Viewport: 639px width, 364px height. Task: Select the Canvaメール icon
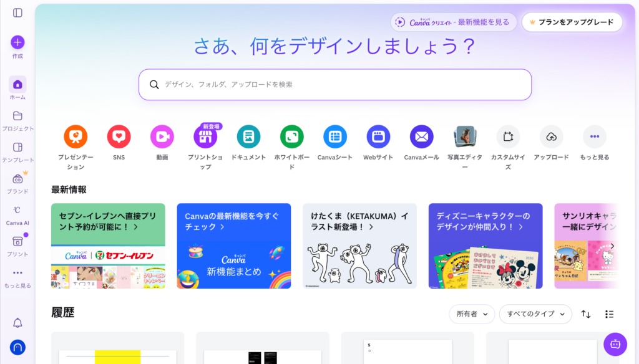tap(421, 136)
